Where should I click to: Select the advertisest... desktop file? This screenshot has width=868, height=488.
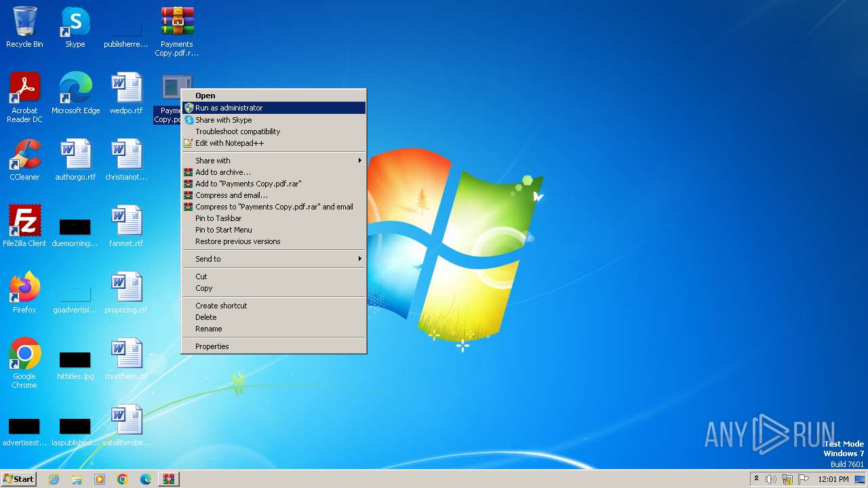point(24,432)
